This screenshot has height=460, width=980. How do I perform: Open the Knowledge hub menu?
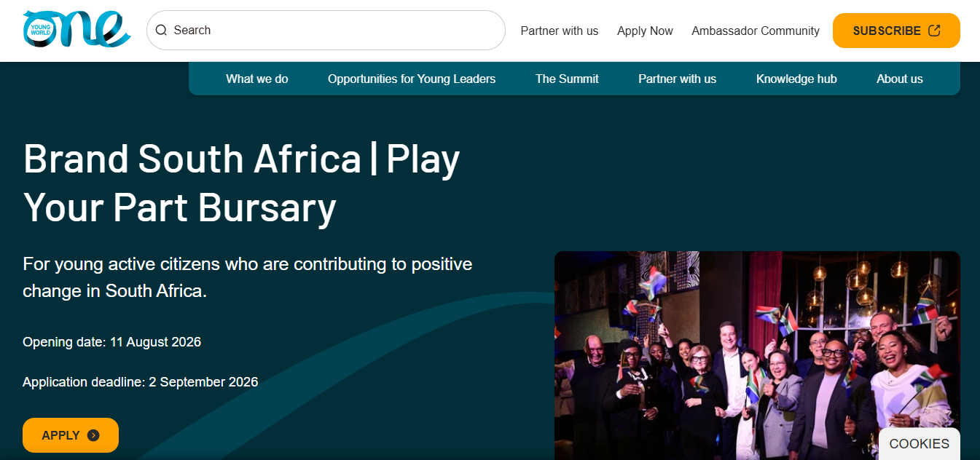pyautogui.click(x=796, y=79)
